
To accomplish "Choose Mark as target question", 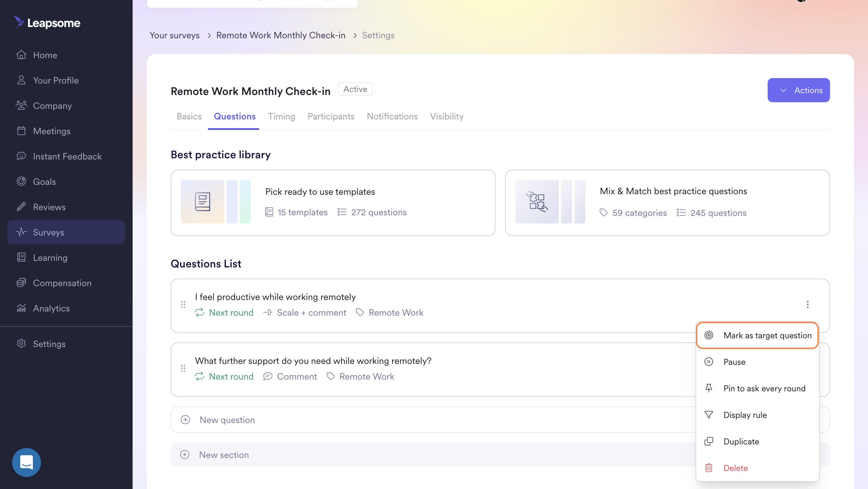I will pos(757,335).
